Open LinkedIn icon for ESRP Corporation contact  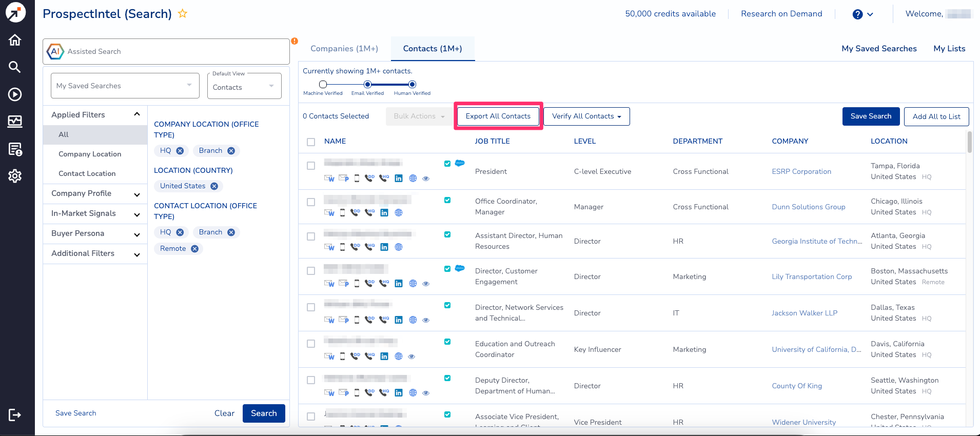(399, 179)
